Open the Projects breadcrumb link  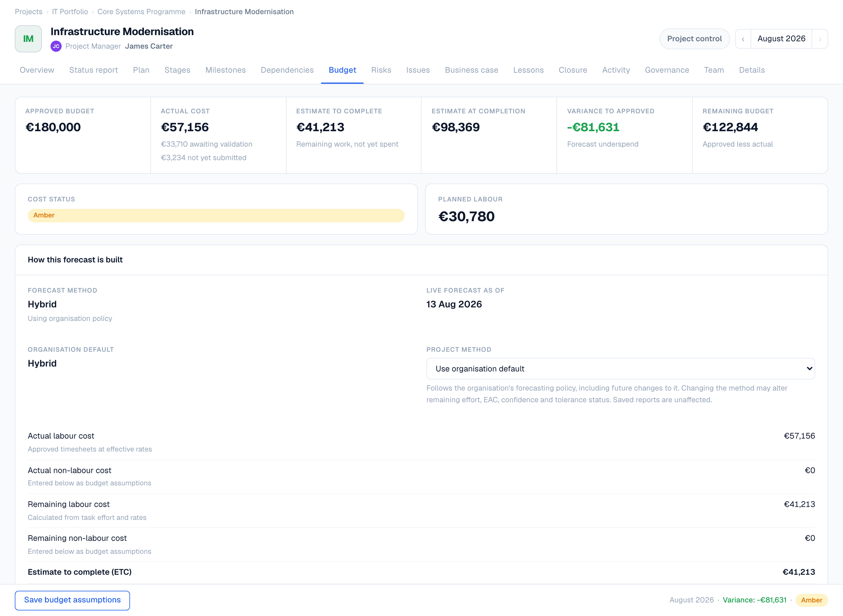pyautogui.click(x=29, y=12)
